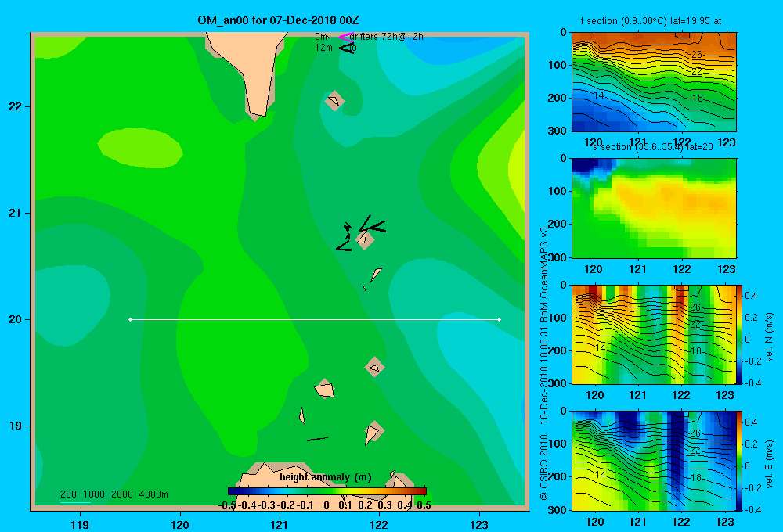Click the 'vel. E (m/s)' colorbar label
Image resolution: width=783 pixels, height=532 pixels.
[x=769, y=463]
